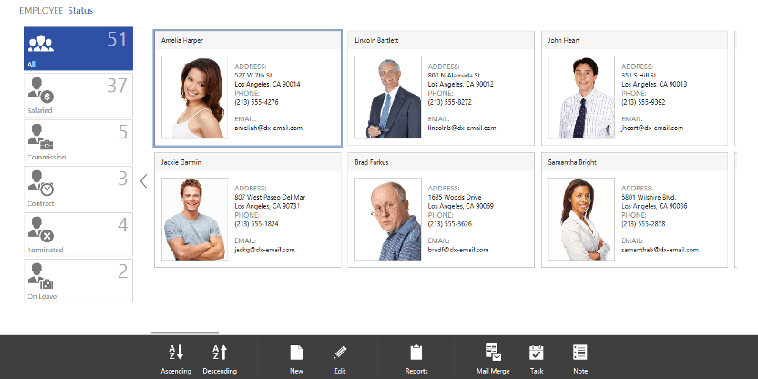Screen dimensions: 758x379
Task: Open Lincoln Bartlett's employee card
Action: pos(441,88)
